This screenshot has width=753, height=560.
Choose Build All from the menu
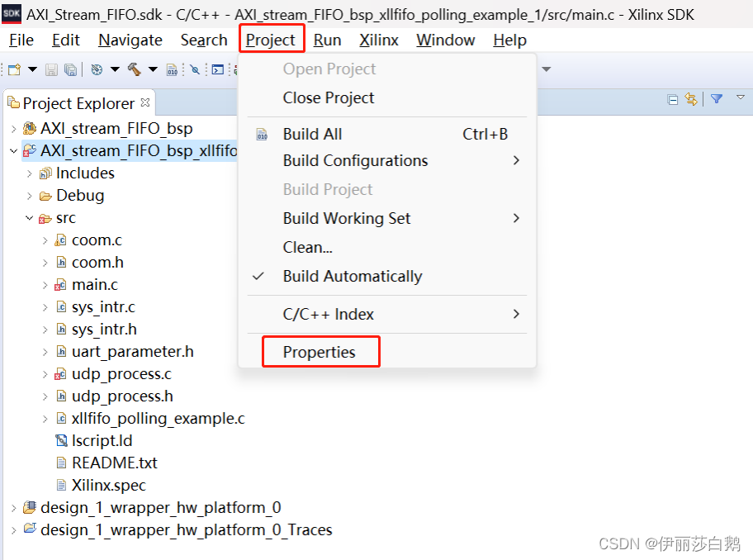[312, 133]
